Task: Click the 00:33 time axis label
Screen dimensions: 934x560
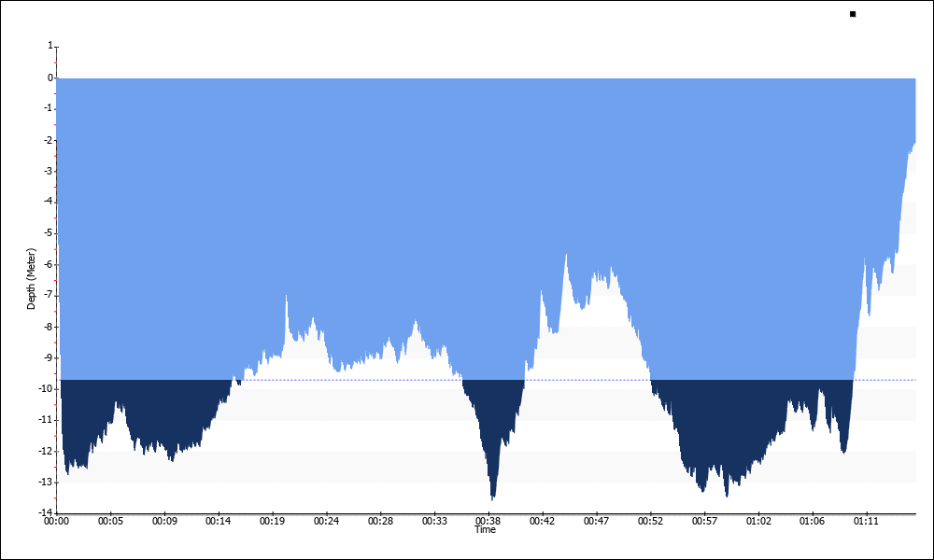Action: pyautogui.click(x=434, y=522)
